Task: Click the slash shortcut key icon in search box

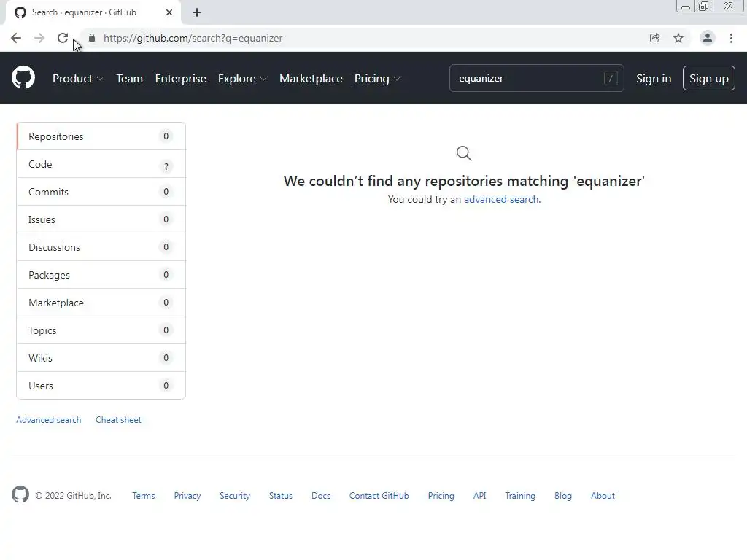Action: point(611,78)
